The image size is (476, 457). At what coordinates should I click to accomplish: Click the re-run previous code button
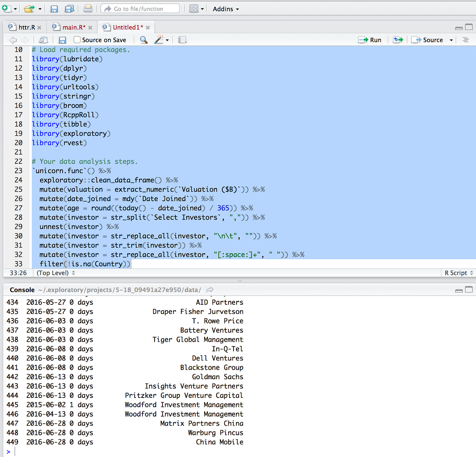click(398, 40)
